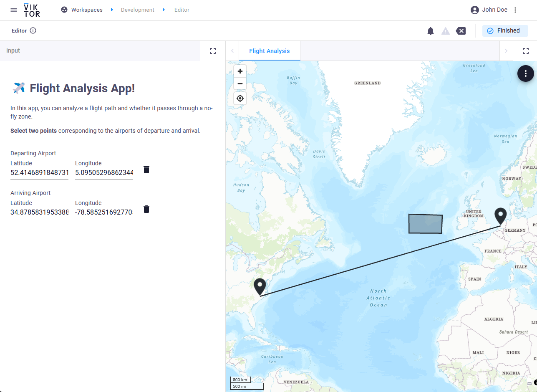Delete the Arriving Airport point
The height and width of the screenshot is (392, 537).
(146, 209)
